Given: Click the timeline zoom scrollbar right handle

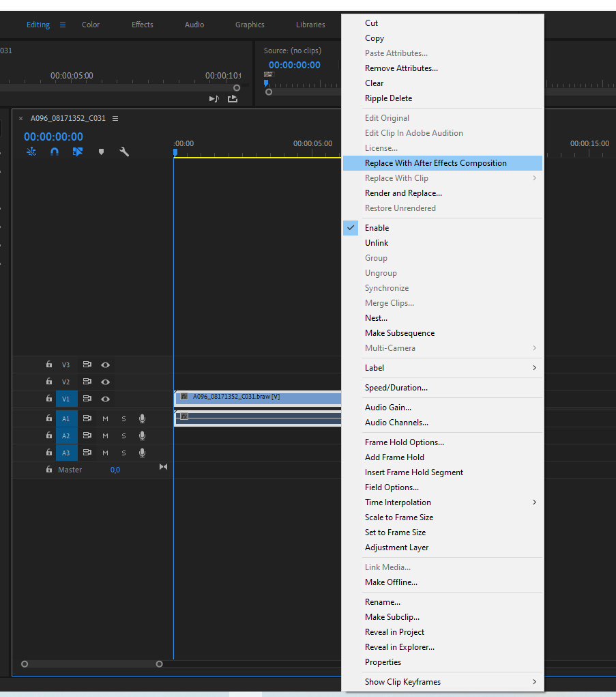Looking at the screenshot, I should 159,664.
